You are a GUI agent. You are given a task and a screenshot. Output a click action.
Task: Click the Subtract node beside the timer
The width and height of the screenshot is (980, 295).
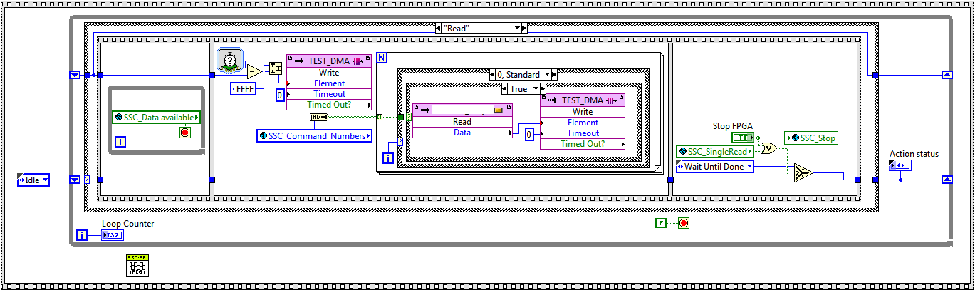254,71
